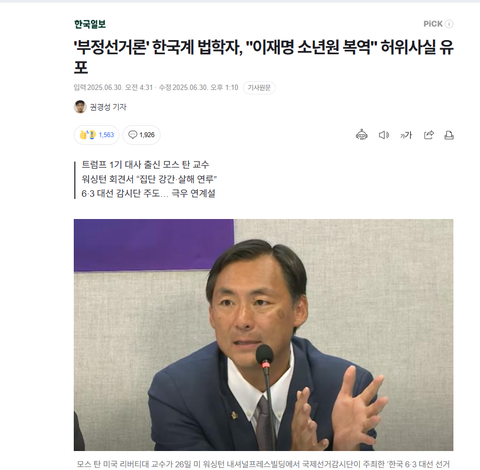The image size is (480, 470).
Task: Click the PICK label text
Action: pos(433,24)
